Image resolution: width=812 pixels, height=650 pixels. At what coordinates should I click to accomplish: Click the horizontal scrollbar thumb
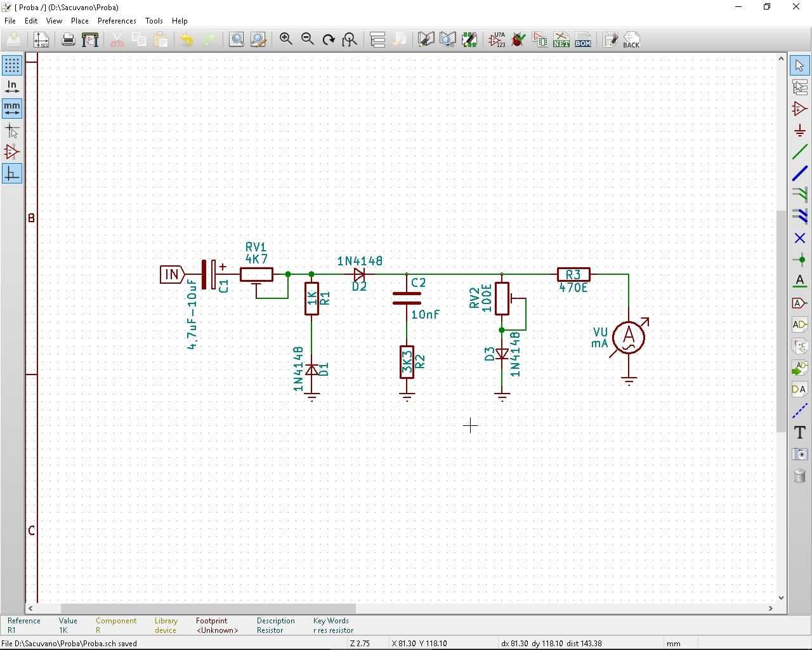208,608
